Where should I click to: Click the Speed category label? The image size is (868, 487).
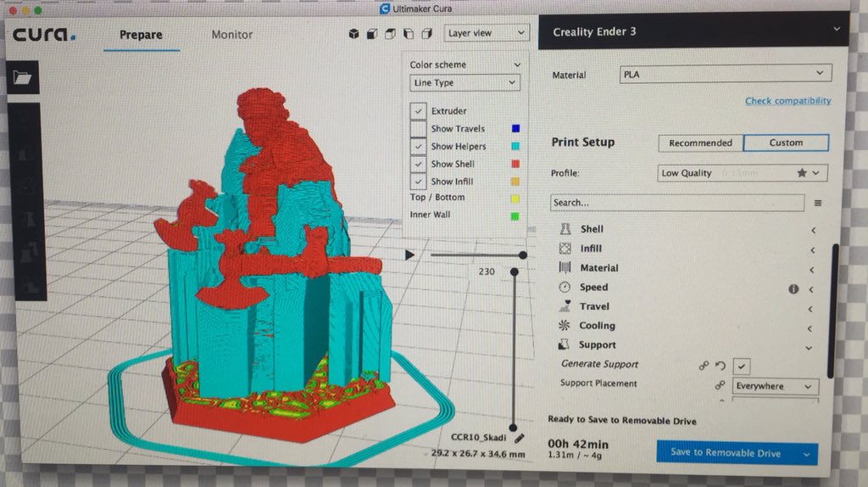tap(593, 287)
